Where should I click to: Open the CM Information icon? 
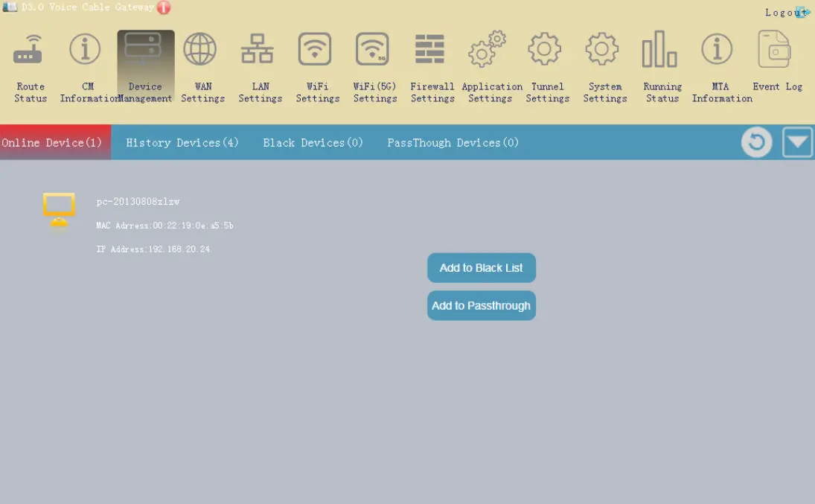coord(85,49)
